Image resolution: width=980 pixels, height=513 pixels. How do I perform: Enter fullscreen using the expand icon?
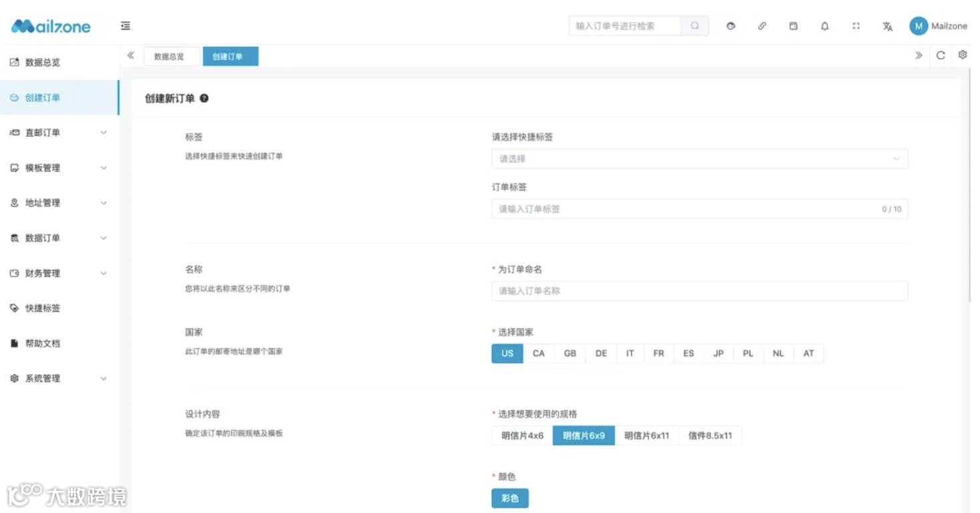click(856, 25)
